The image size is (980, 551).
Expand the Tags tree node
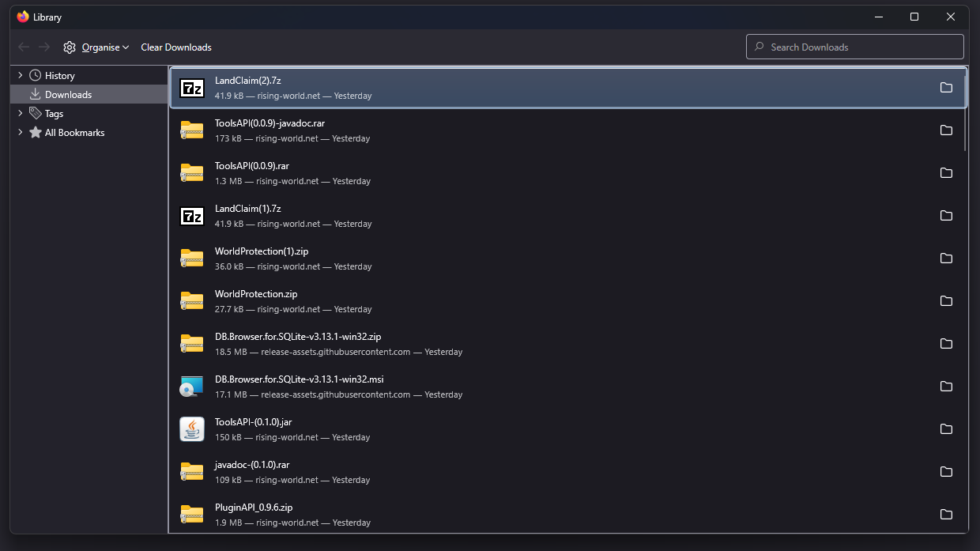[x=20, y=113]
